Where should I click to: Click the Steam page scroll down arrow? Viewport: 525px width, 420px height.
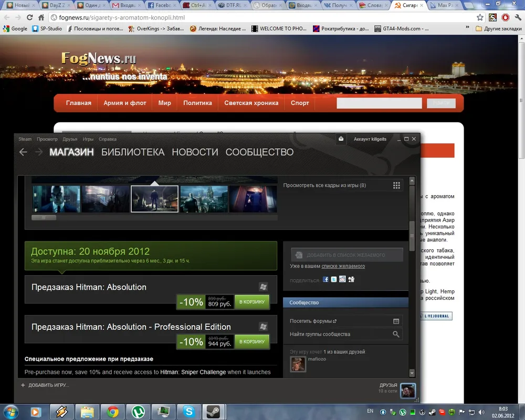point(412,373)
